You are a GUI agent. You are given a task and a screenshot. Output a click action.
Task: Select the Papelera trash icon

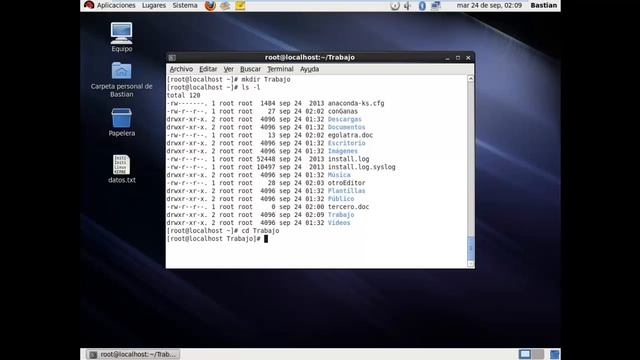pyautogui.click(x=122, y=122)
